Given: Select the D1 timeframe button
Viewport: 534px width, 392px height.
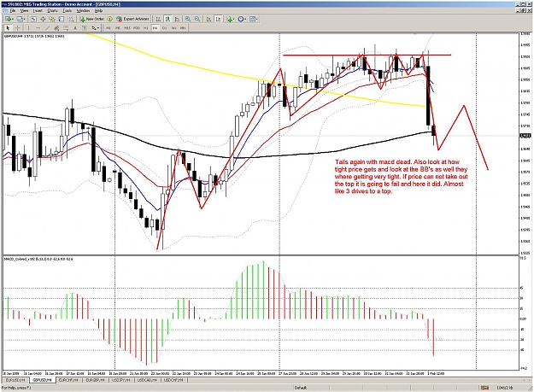Looking at the screenshot, I should tap(164, 28).
